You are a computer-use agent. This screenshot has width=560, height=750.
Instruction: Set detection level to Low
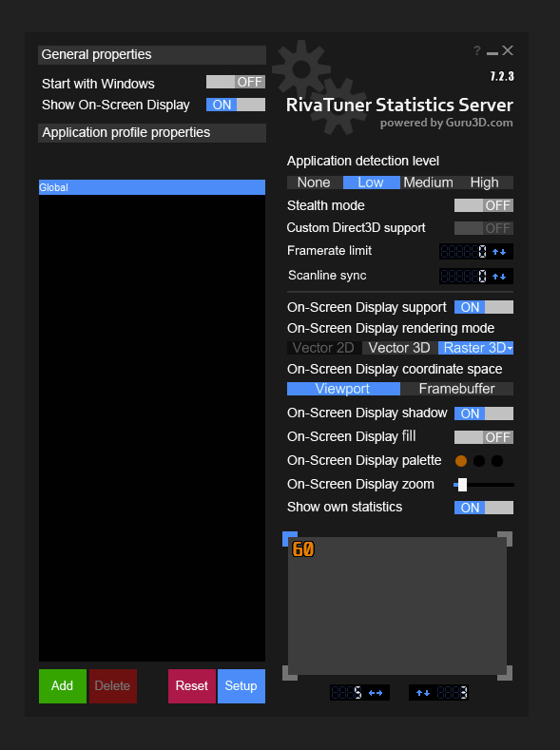click(371, 183)
